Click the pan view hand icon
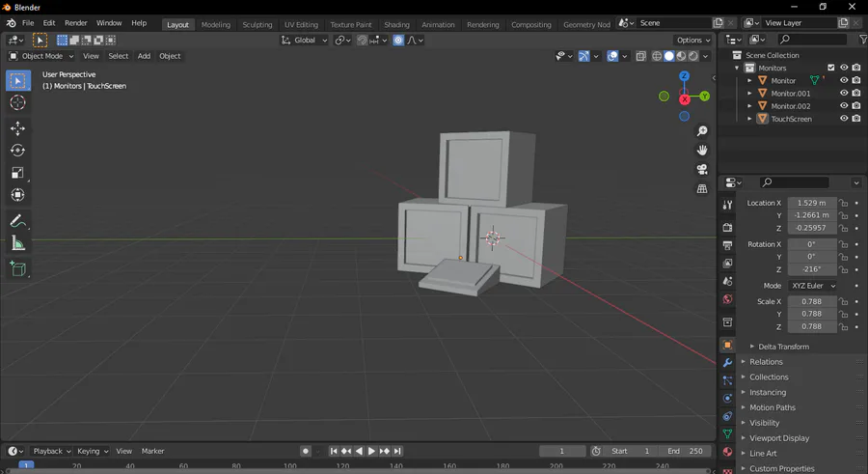Viewport: 868px width, 474px height. (x=702, y=151)
